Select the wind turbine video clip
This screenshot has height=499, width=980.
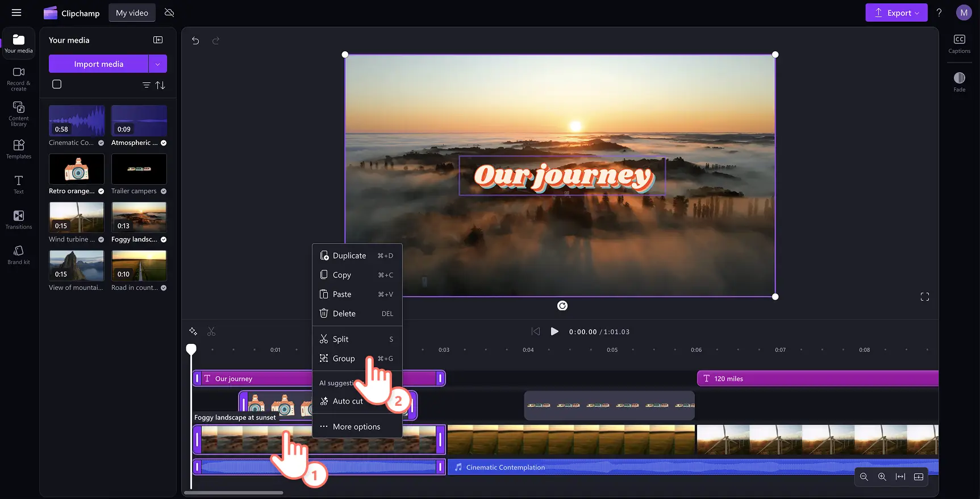[818, 439]
